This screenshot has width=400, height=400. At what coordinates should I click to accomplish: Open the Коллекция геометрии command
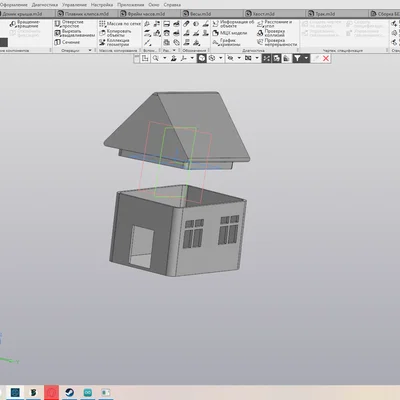(114, 42)
